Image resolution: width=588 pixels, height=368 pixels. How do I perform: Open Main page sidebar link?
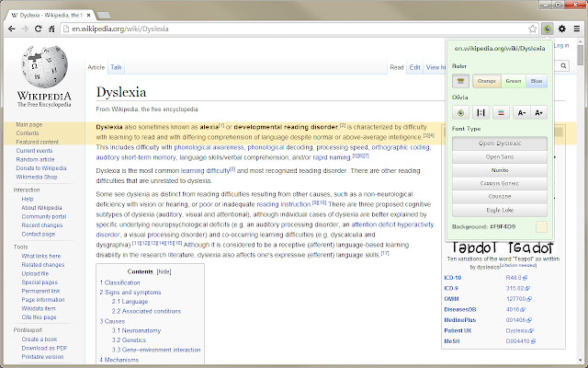[x=28, y=124]
